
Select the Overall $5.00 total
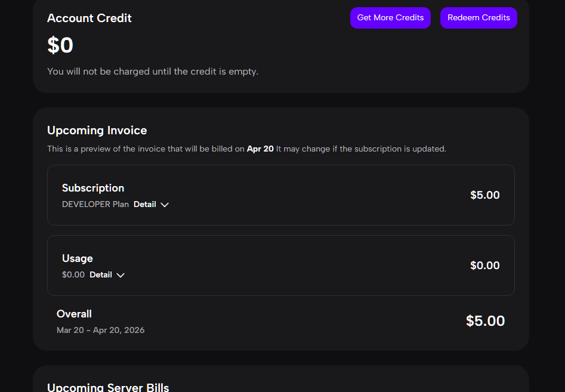[485, 321]
